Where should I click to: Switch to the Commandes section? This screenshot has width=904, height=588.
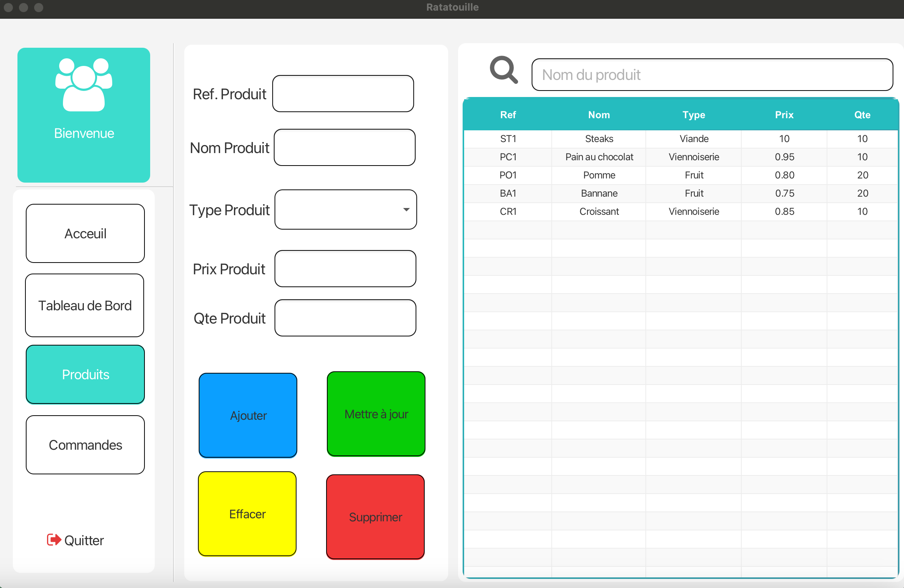coord(85,445)
